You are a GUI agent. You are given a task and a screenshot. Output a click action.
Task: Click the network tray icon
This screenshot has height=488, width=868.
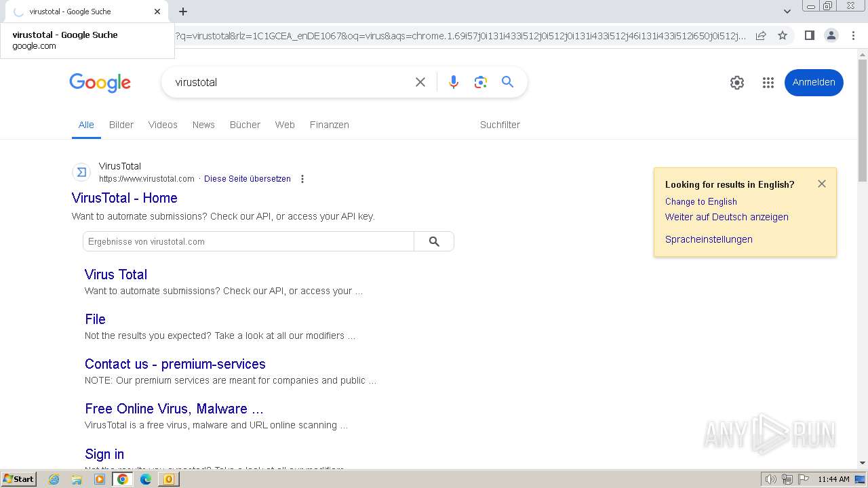(x=787, y=479)
